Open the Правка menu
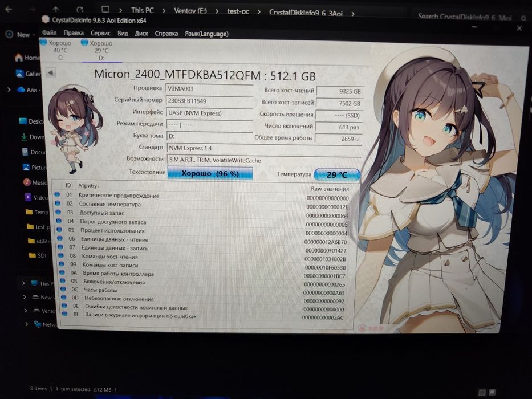Screen dimensions: 532x399 click(74, 33)
